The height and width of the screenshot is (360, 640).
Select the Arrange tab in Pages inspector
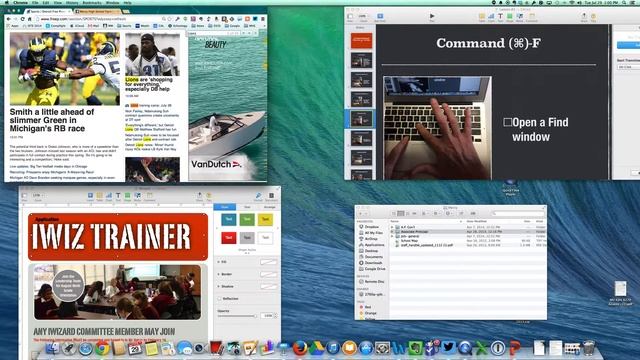[269, 207]
